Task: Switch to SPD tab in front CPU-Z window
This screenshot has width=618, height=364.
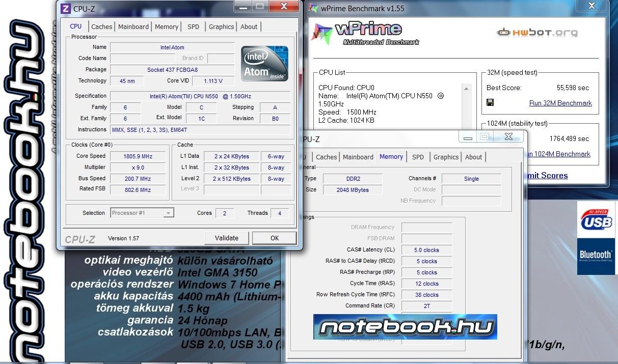Action: [x=194, y=27]
